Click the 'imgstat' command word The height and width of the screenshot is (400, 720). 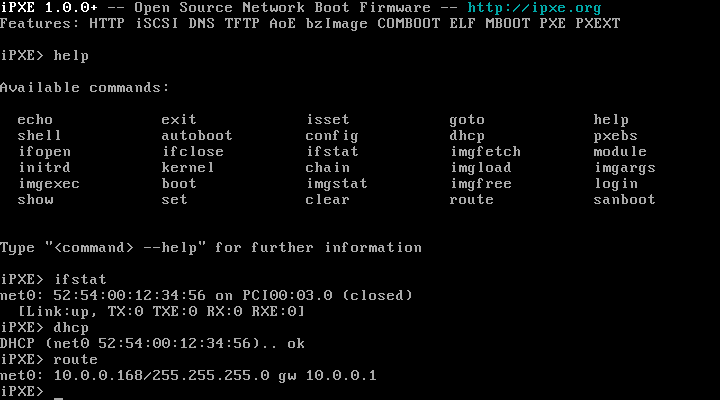pyautogui.click(x=337, y=183)
